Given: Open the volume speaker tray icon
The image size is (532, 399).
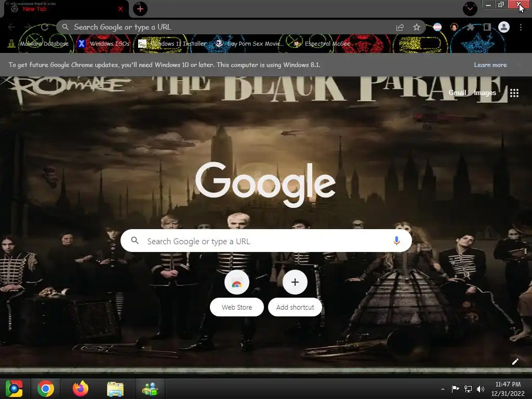Looking at the screenshot, I should (x=481, y=389).
